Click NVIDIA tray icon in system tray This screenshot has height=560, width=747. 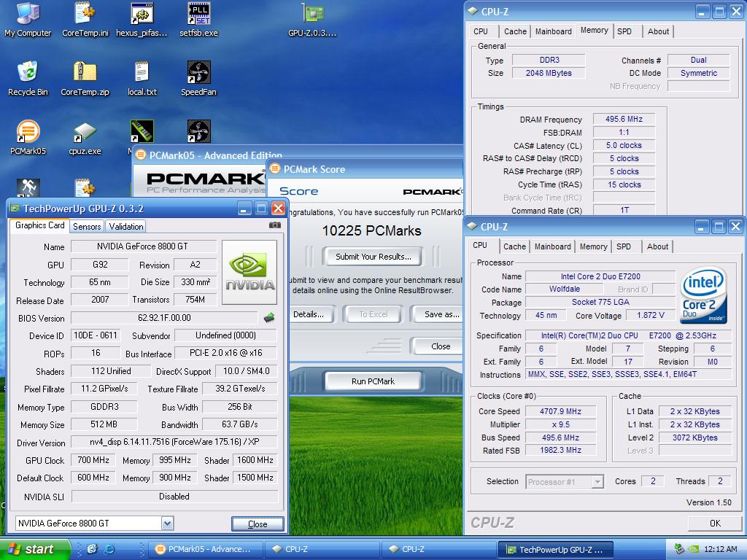click(693, 549)
